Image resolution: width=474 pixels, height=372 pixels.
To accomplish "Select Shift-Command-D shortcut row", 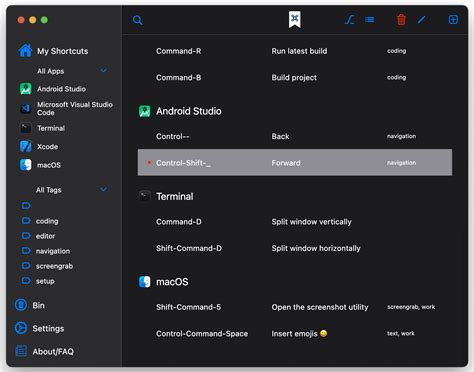I will (295, 248).
